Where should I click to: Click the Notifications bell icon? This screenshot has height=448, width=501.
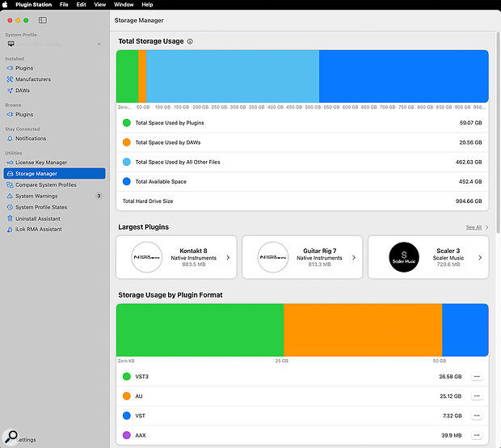(10, 138)
